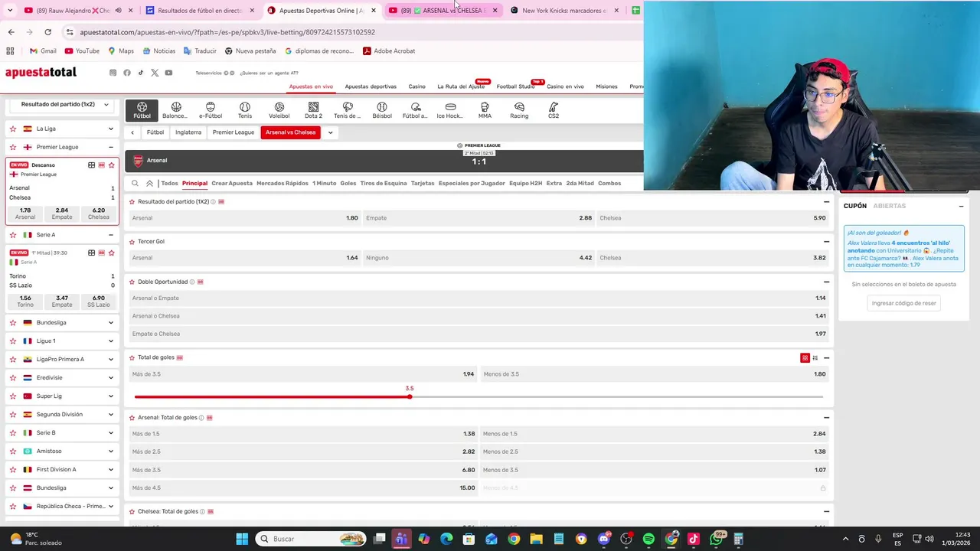
Task: Switch to the Todos market tab
Action: [x=169, y=184]
